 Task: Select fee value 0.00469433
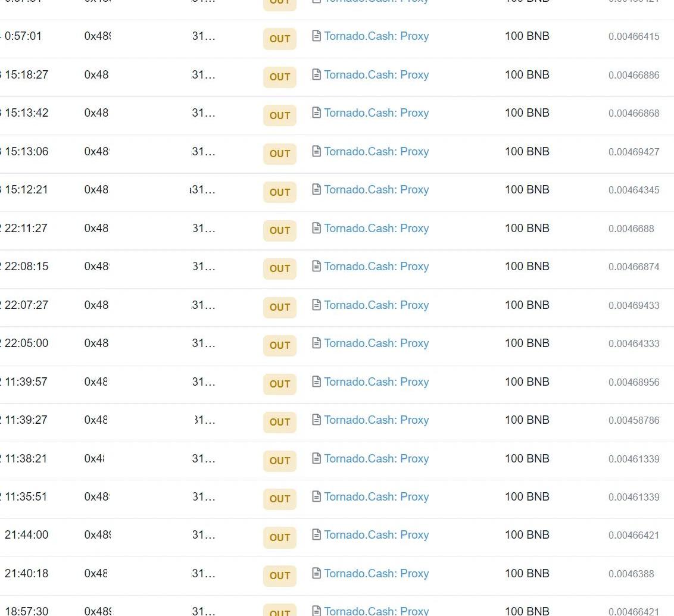point(634,305)
